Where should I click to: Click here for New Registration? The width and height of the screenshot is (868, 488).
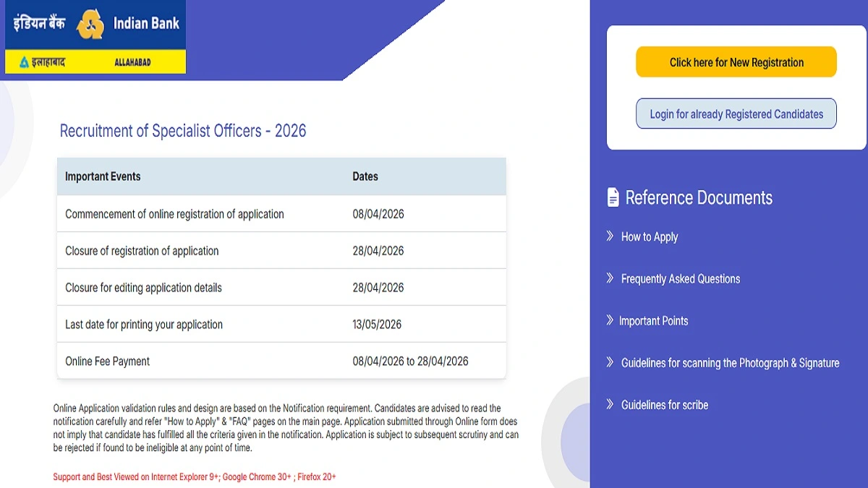click(736, 62)
